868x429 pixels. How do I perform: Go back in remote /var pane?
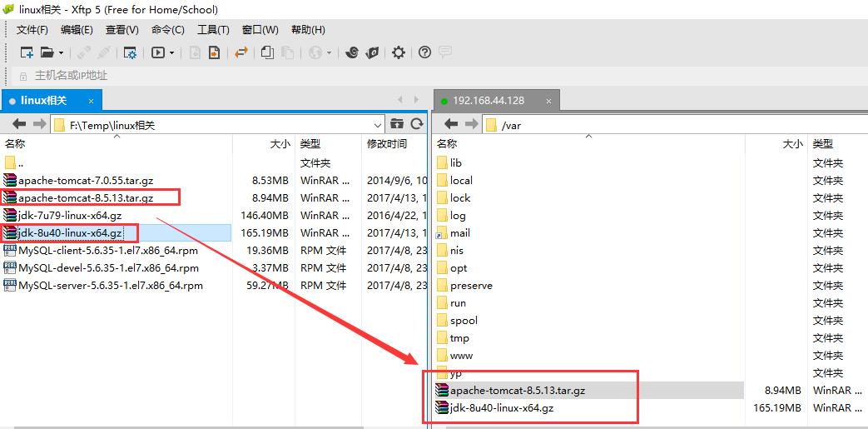click(450, 124)
